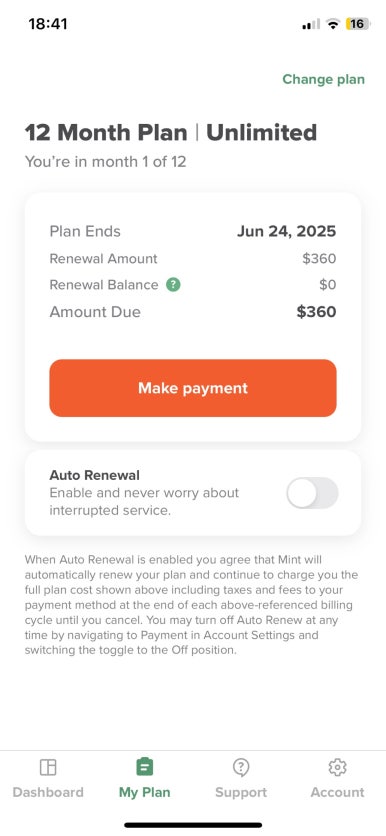Open the Support question-mark icon
Screen dimensions: 386x836
pos(241,767)
